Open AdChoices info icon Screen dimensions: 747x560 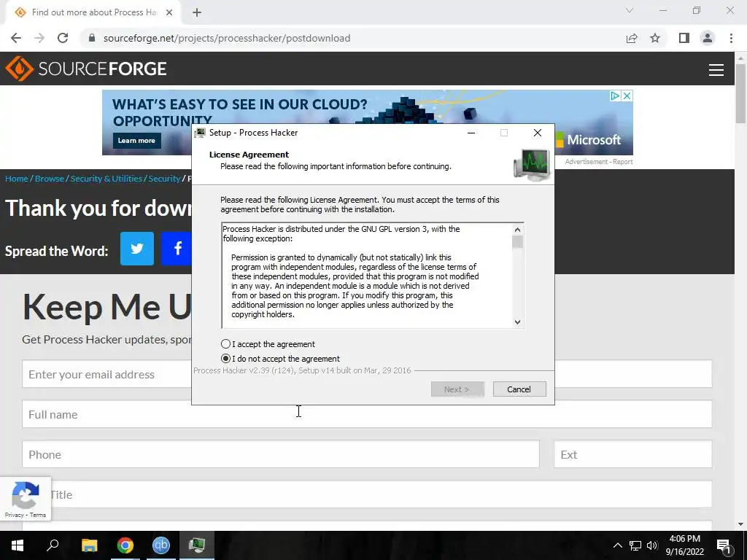pos(616,96)
